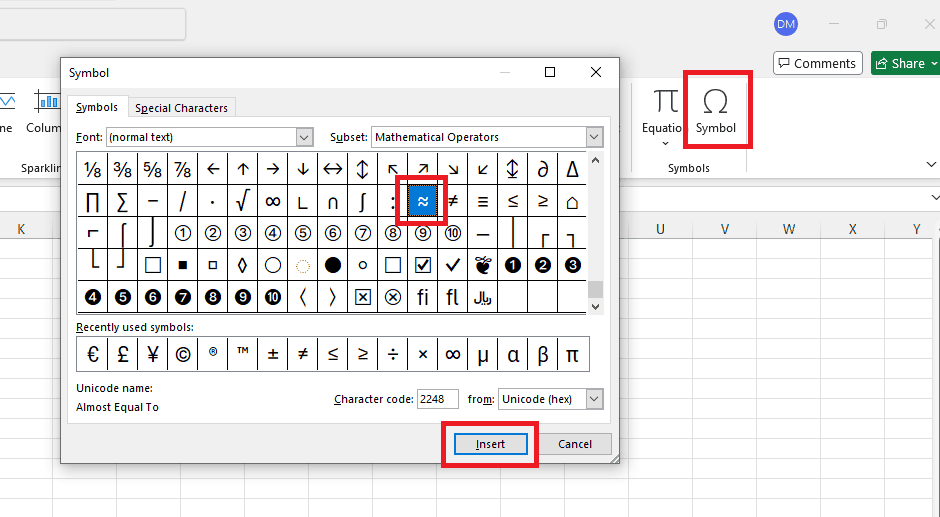Pick recently used pound sign

pyautogui.click(x=122, y=354)
